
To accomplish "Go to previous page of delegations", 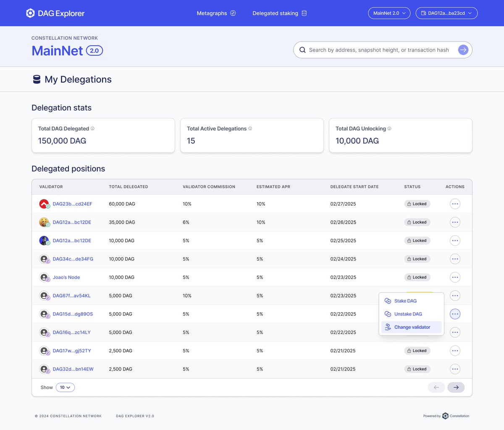I will tap(436, 387).
